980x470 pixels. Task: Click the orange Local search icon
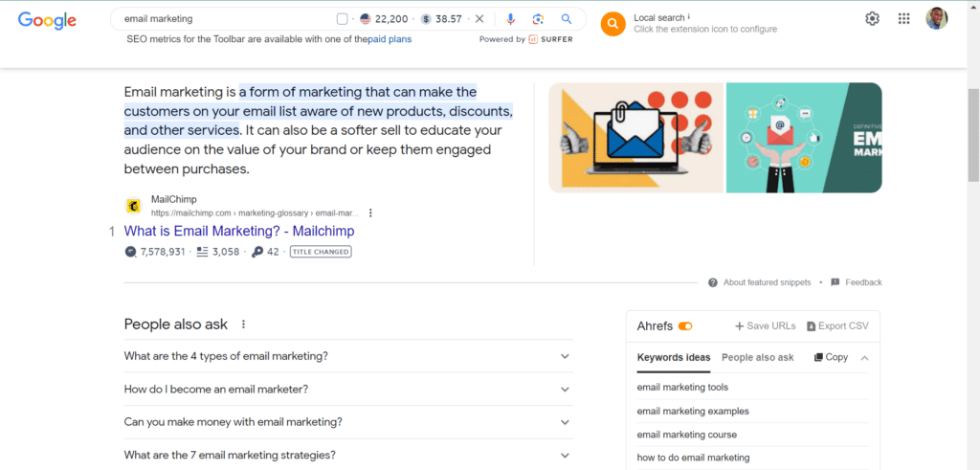tap(613, 24)
